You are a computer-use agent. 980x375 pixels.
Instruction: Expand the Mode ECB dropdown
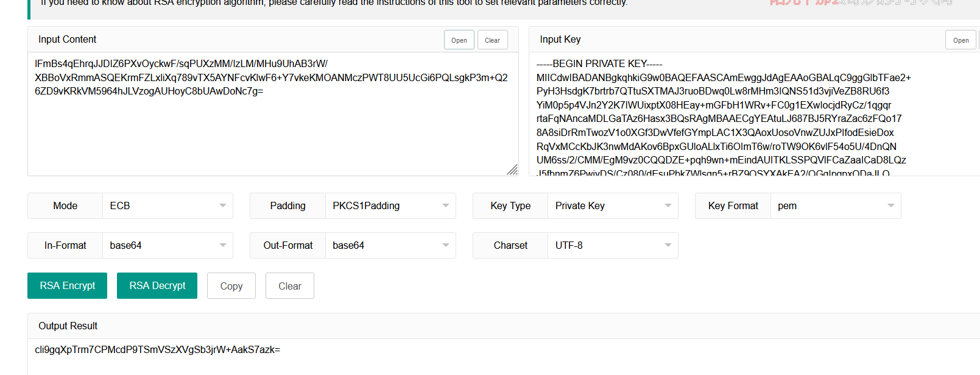(167, 205)
